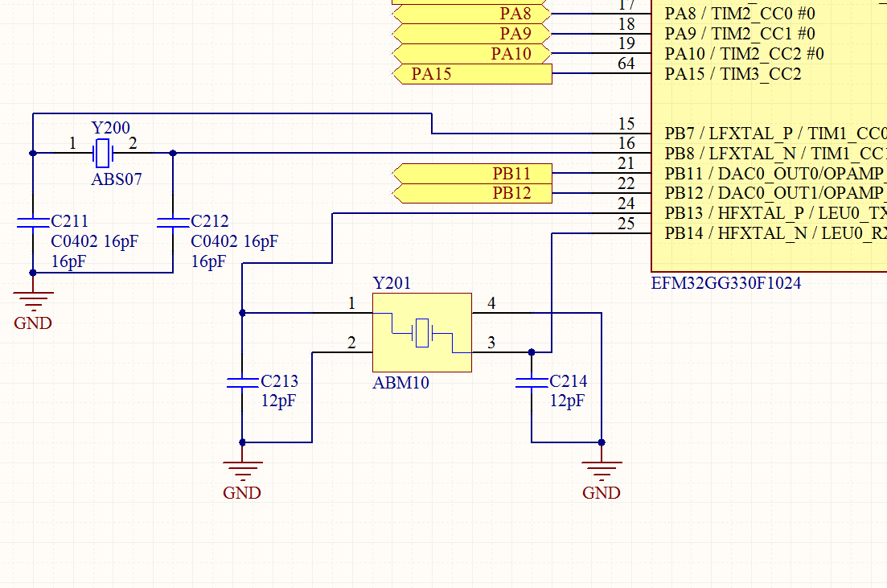
Task: Click pin number 24 on the MCU
Action: coord(626,204)
